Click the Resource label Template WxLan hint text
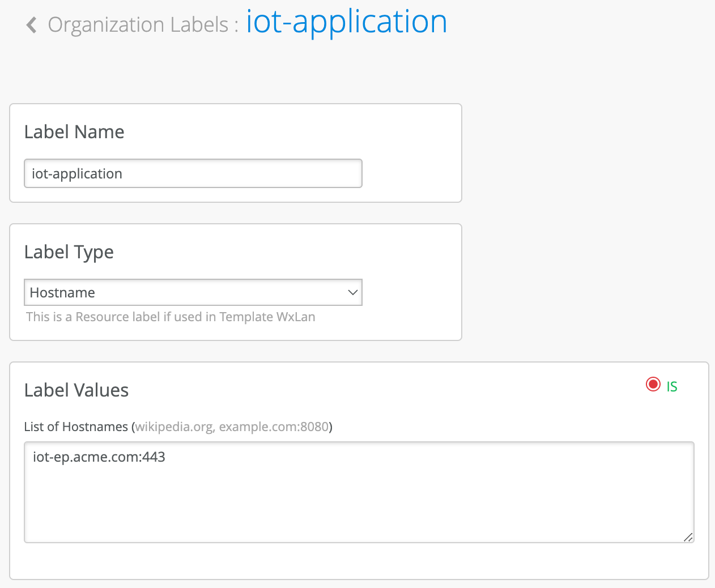This screenshot has height=588, width=715. tap(171, 317)
